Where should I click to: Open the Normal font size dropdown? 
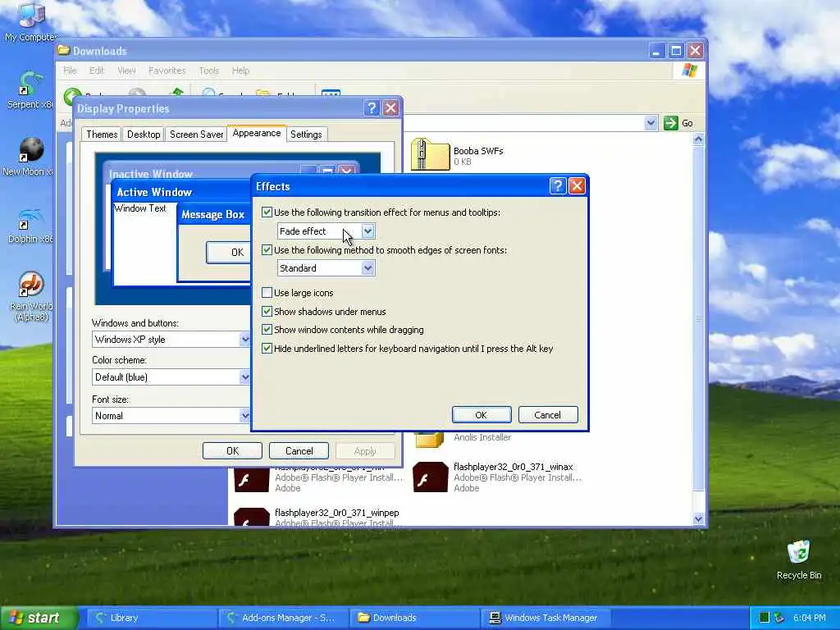(244, 416)
